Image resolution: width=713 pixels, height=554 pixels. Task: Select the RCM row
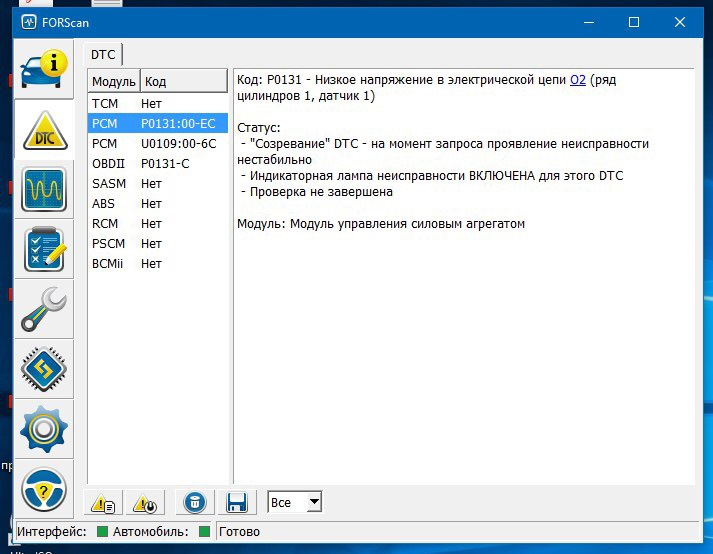[x=158, y=224]
